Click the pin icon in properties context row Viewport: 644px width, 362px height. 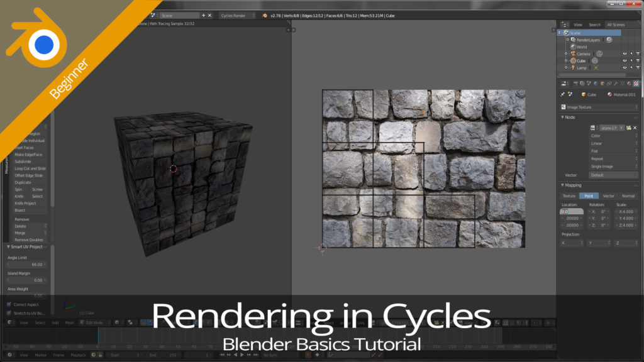[563, 94]
